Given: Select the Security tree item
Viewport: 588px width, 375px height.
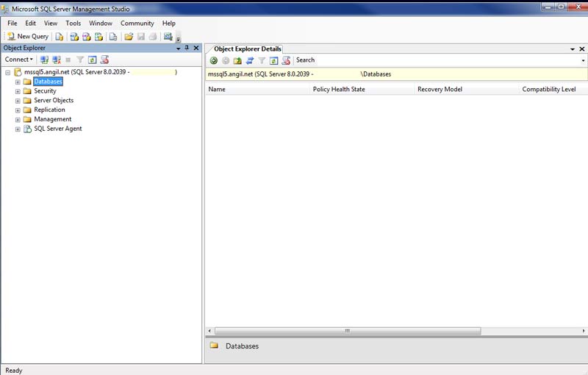Looking at the screenshot, I should tap(45, 90).
